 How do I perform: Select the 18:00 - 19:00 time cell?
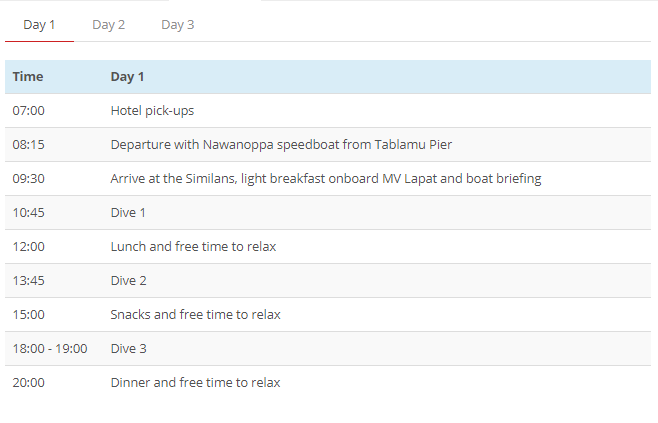[50, 349]
